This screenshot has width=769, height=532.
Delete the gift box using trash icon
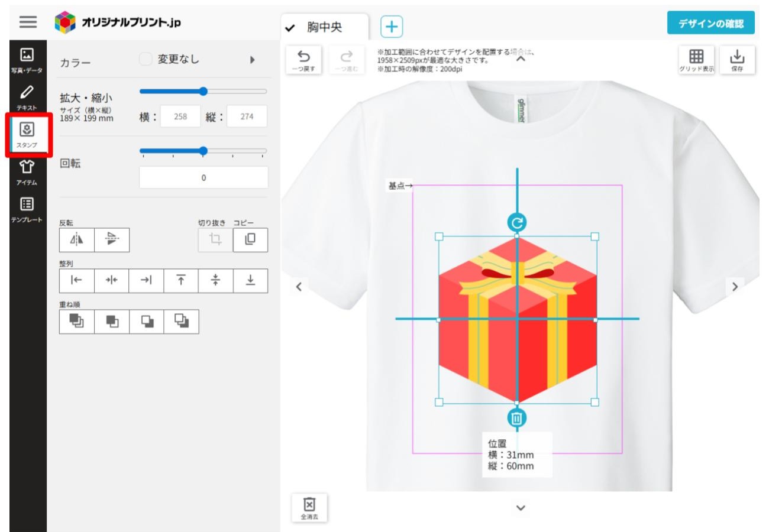[516, 419]
